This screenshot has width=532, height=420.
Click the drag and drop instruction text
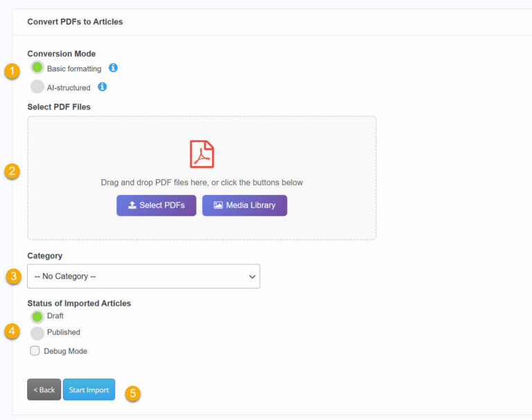[x=202, y=183]
